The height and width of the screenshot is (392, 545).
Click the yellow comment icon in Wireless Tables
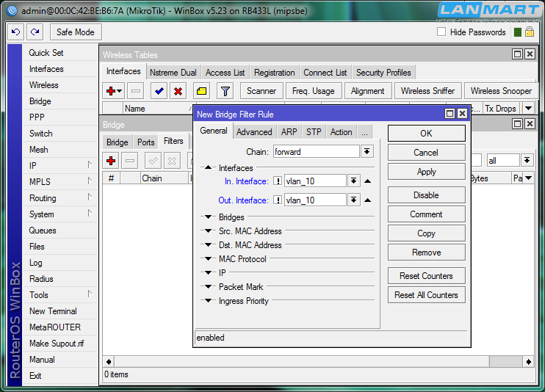201,91
